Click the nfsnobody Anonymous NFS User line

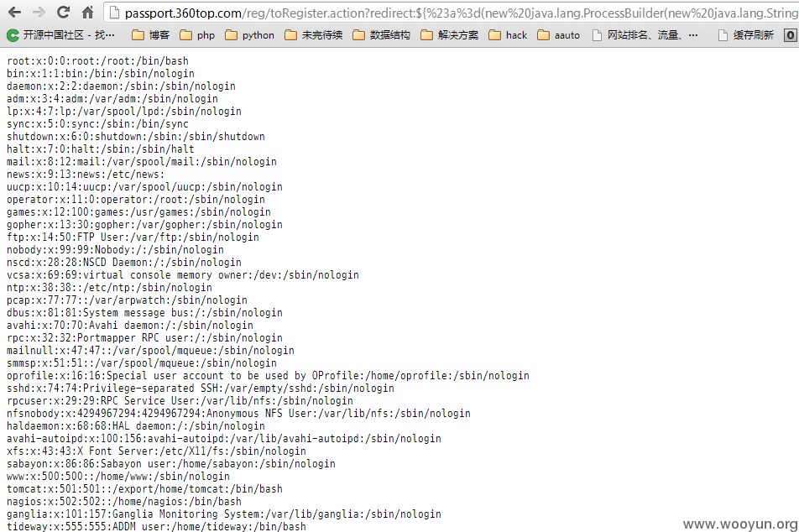pos(238,414)
